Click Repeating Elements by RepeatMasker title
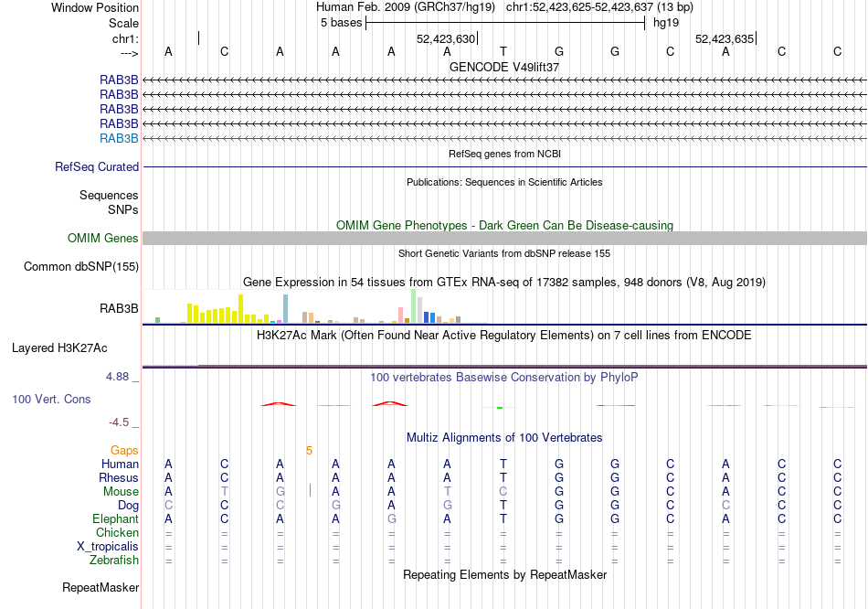 click(505, 574)
